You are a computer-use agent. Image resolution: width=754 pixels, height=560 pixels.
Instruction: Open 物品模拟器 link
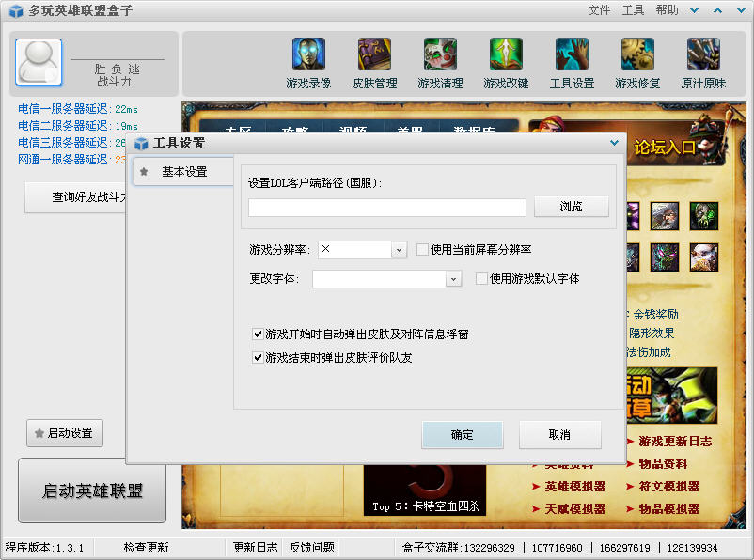tap(668, 509)
